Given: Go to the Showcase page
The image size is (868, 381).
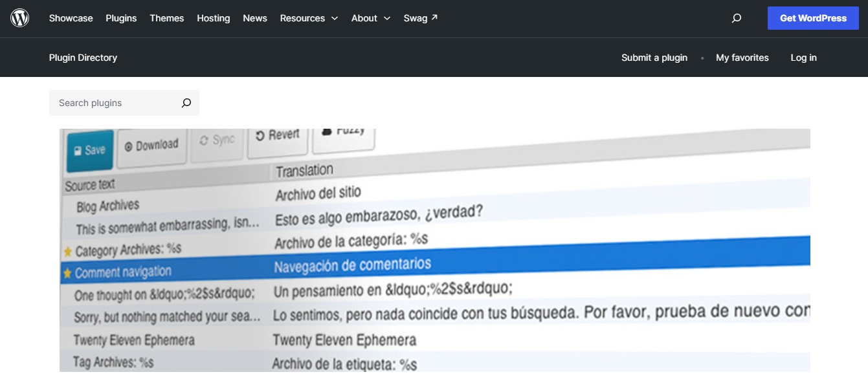Looking at the screenshot, I should [71, 18].
